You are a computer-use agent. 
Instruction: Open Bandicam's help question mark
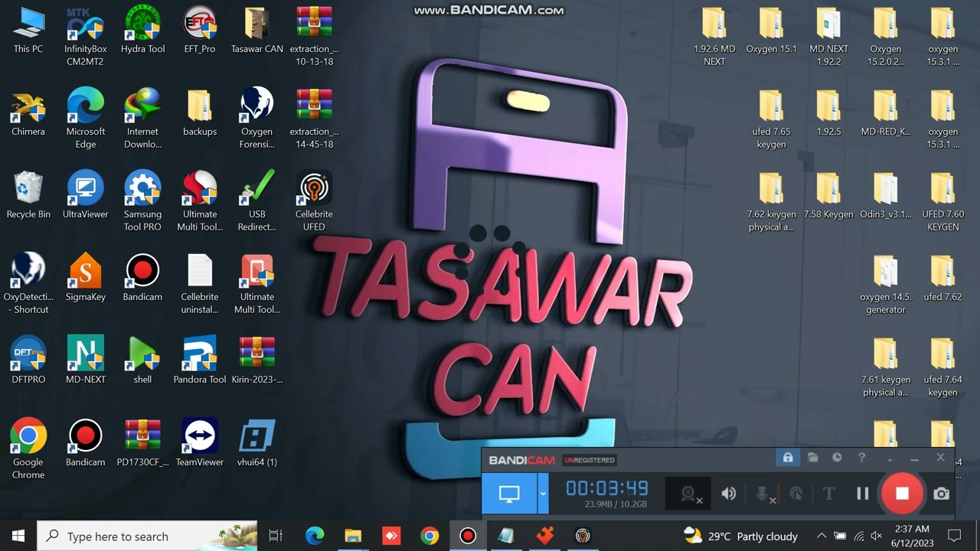point(861,458)
